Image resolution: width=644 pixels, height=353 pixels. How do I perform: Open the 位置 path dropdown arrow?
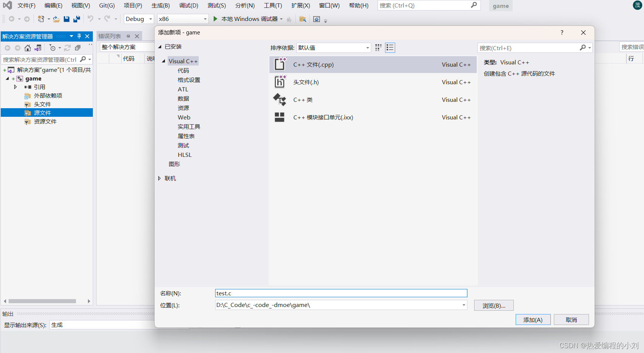coord(464,305)
